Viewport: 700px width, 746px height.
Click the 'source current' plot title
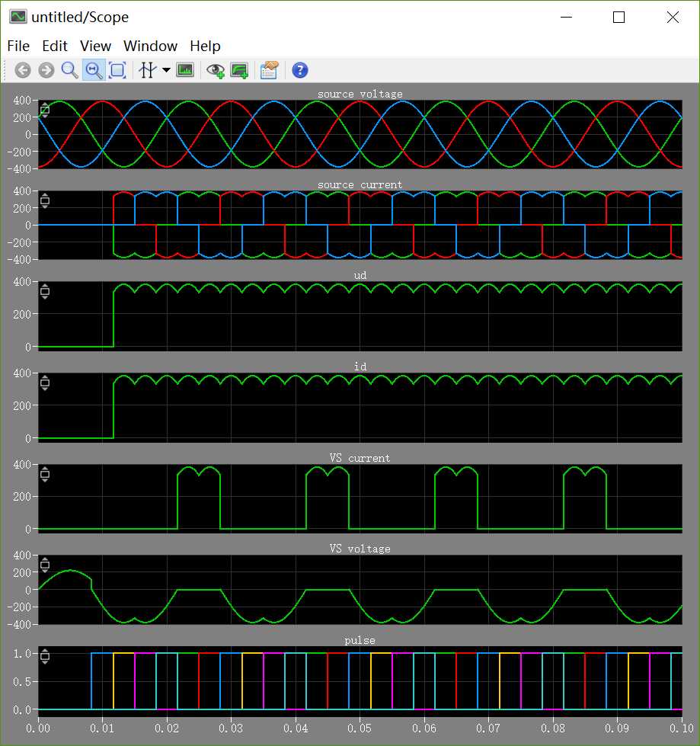click(360, 184)
